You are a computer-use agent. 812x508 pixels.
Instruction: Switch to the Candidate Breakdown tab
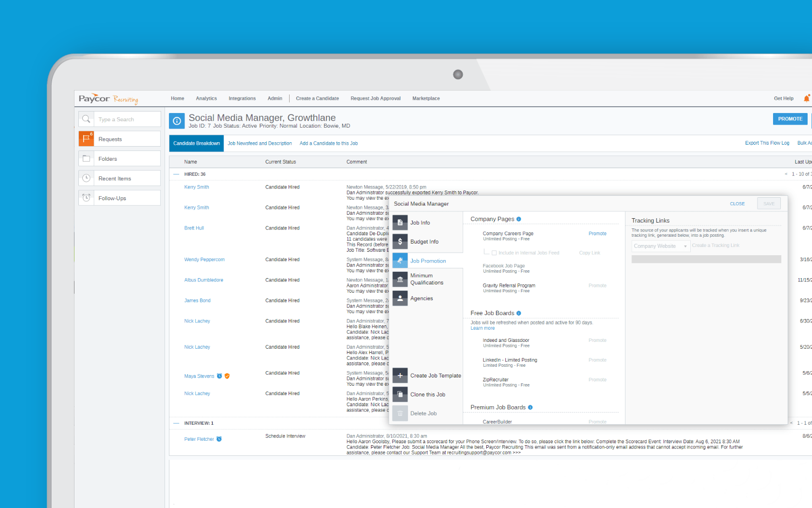197,143
